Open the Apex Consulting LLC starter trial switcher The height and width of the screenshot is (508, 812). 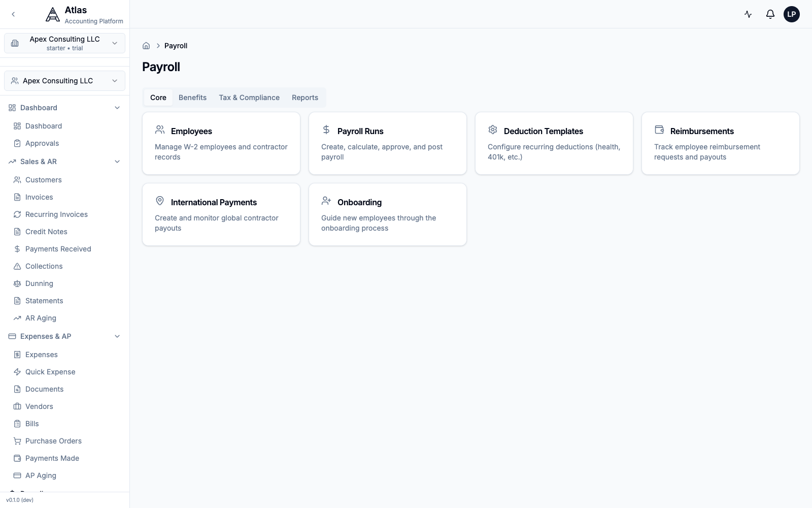pos(64,43)
